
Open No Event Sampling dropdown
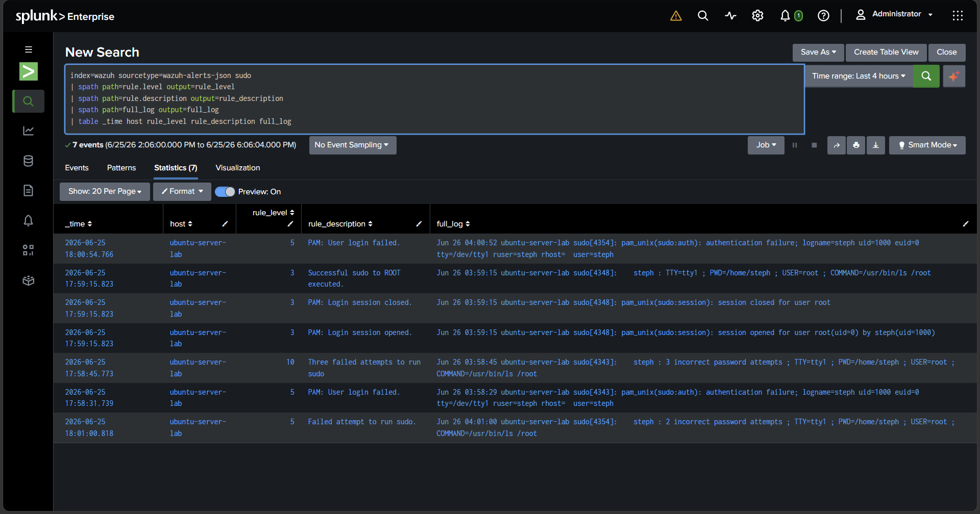click(352, 145)
